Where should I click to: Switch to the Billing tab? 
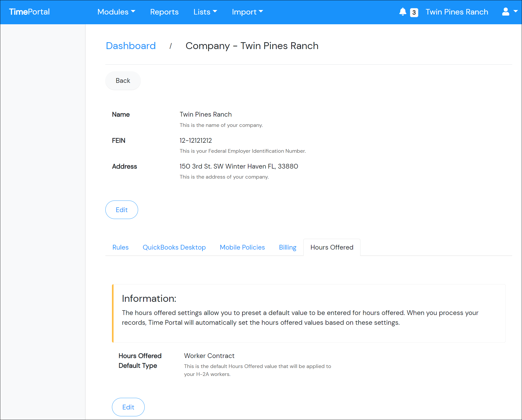288,247
